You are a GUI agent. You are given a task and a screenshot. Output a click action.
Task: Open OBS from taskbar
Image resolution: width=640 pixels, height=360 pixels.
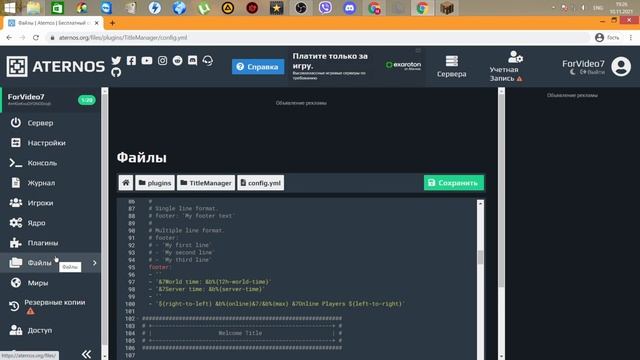[301, 8]
